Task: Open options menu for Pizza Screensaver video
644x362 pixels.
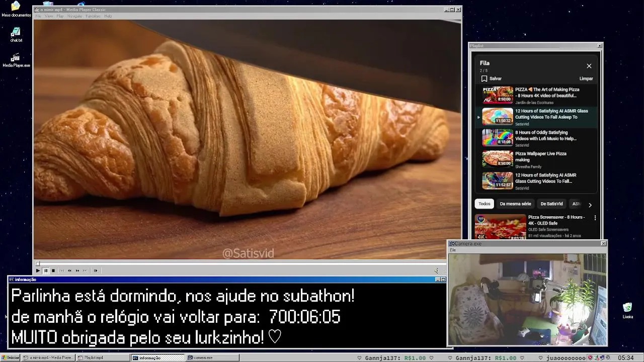Action: (x=595, y=218)
